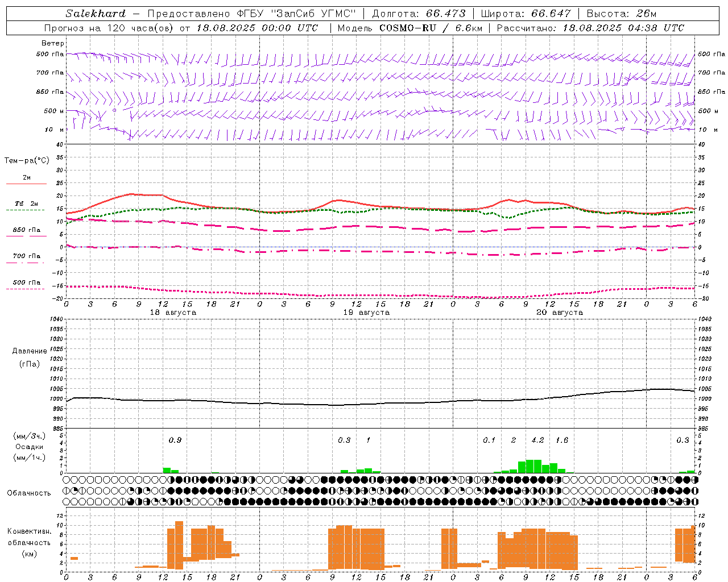Click the station name Salekhard in header
The height and width of the screenshot is (582, 728).
95,14
